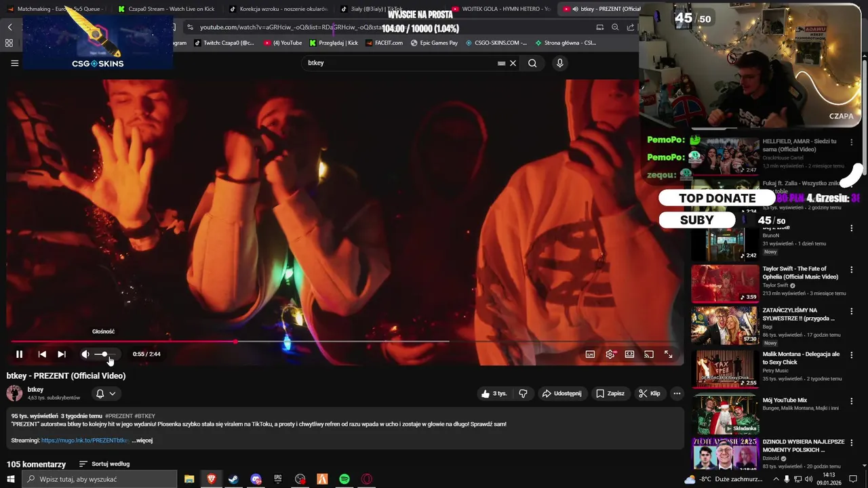868x488 pixels.
Task: Open options for the Malik Montana video
Action: 851,355
